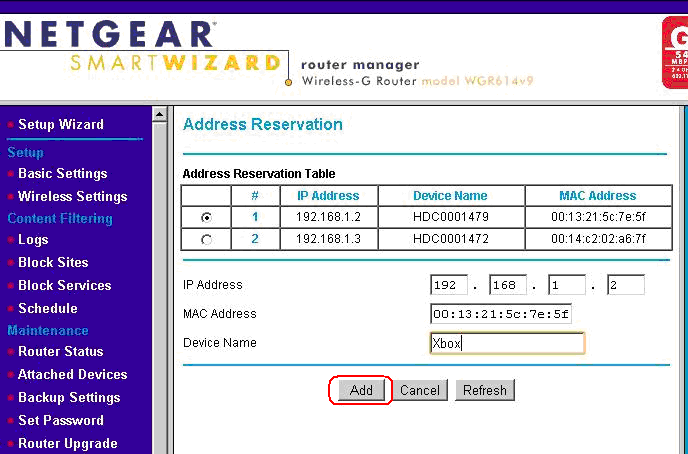Click the red Setup Wizard bullet icon
688x454 pixels.
(11, 125)
